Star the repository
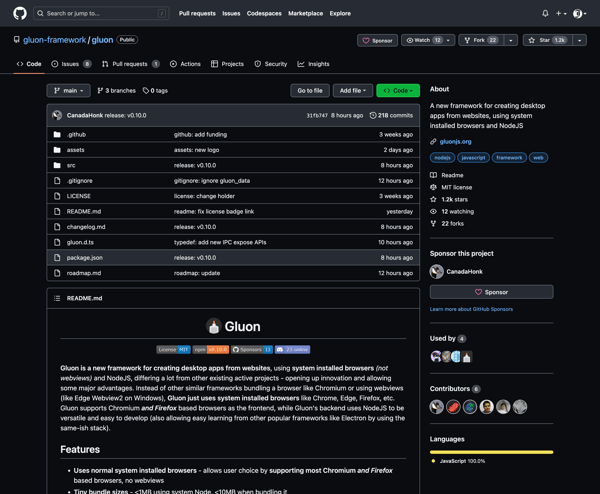Screen dimensions: 600x494 pos(548,40)
